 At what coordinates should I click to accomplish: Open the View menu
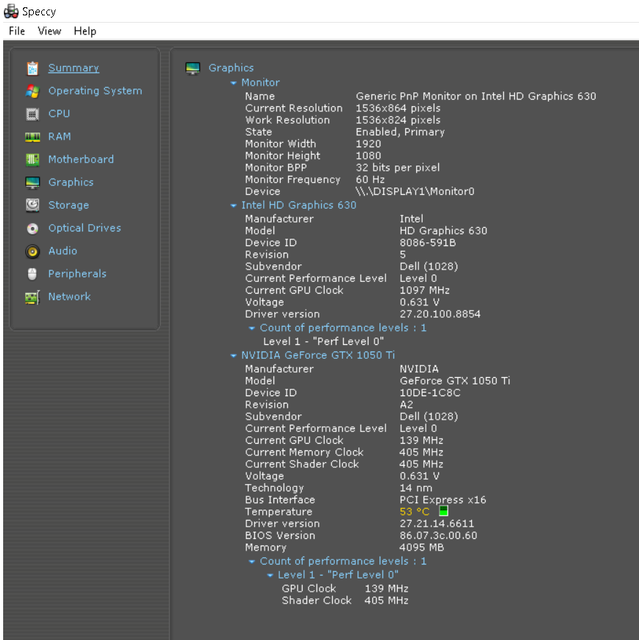(49, 31)
